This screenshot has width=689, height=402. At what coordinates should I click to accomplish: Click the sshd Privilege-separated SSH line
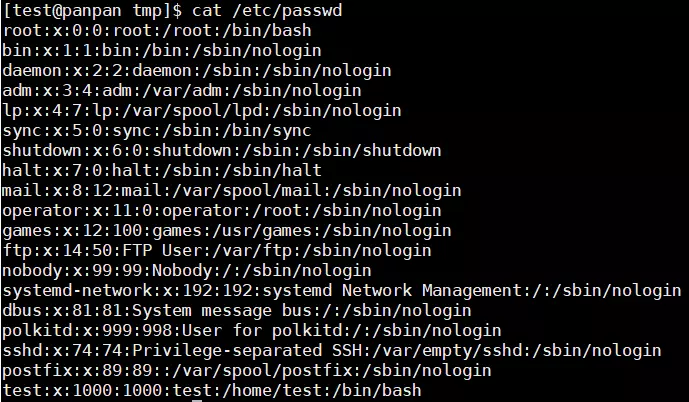tap(332, 351)
